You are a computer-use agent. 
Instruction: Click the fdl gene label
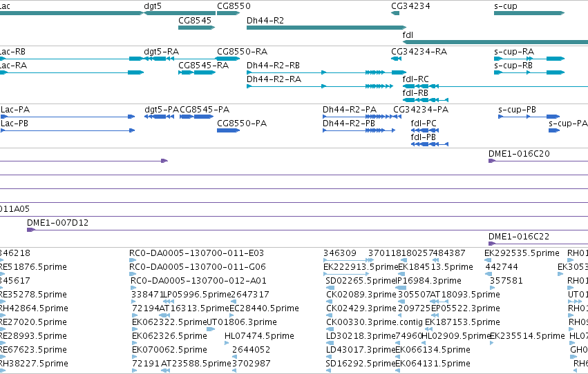[x=408, y=35]
